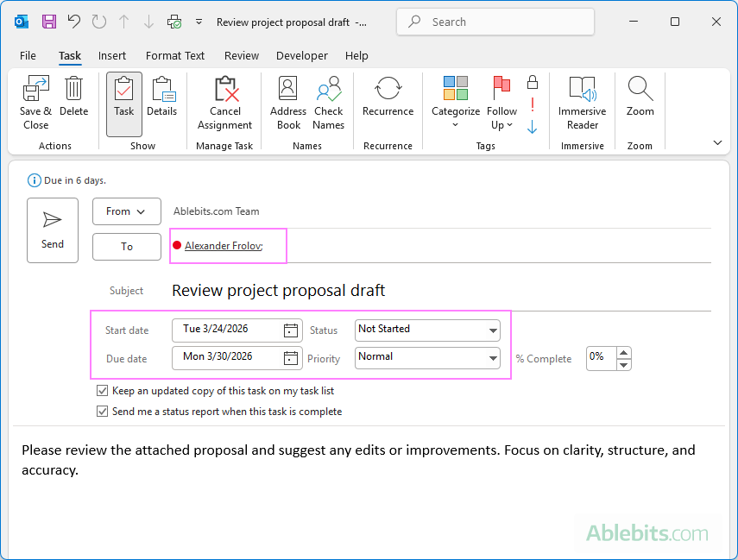Change Priority from Normal

(x=493, y=358)
